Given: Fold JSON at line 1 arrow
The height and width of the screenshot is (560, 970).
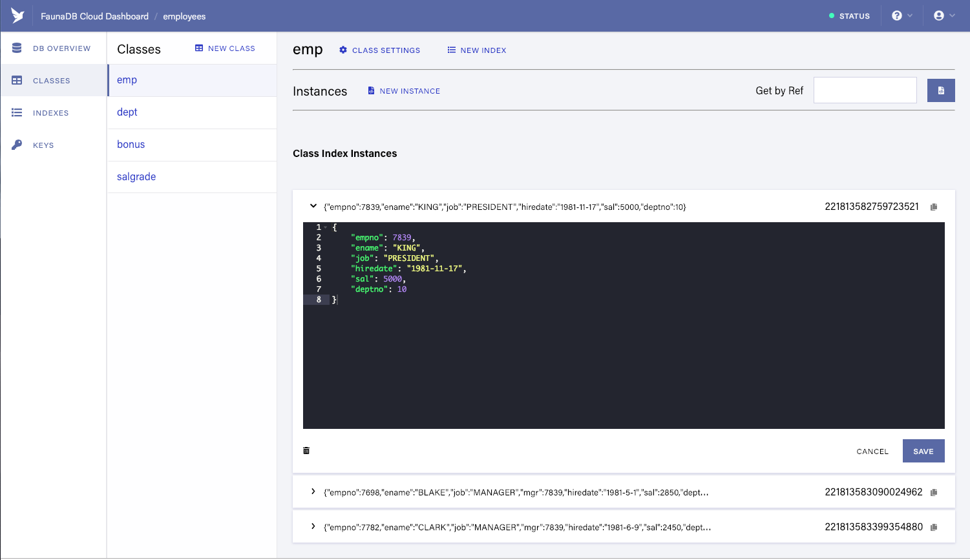Looking at the screenshot, I should tap(326, 227).
